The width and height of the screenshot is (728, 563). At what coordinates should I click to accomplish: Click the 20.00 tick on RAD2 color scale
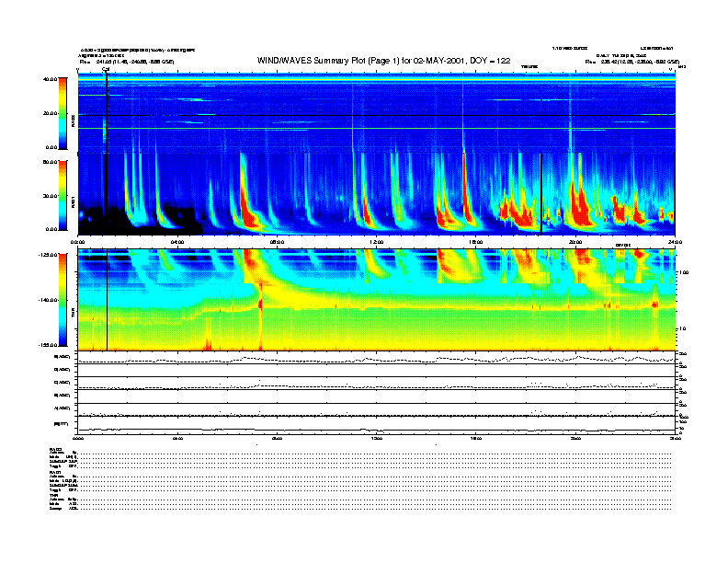[x=51, y=113]
